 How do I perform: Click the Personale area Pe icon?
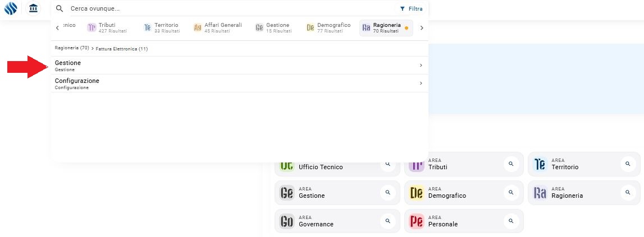pos(416,221)
